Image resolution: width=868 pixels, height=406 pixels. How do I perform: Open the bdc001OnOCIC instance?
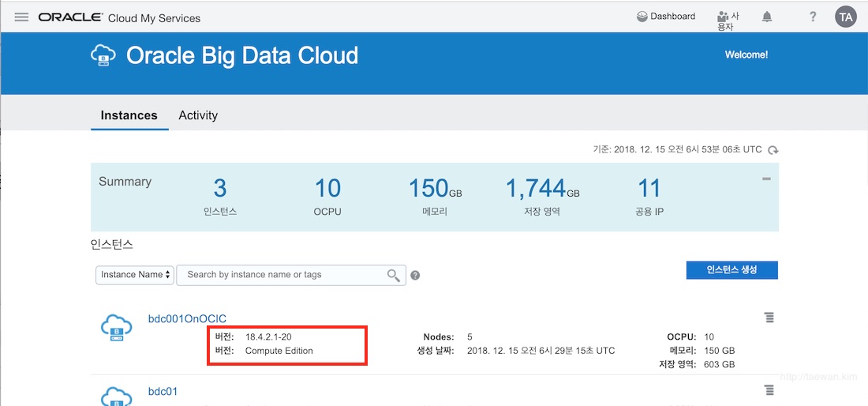coord(187,318)
